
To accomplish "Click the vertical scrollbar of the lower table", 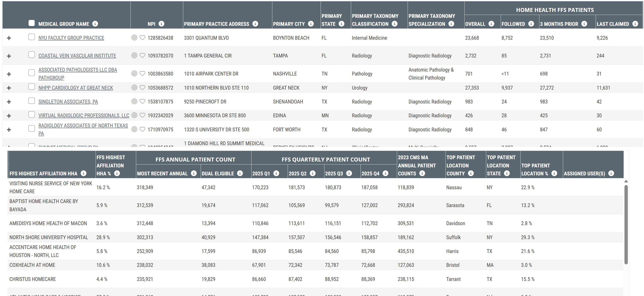I will 626,224.
